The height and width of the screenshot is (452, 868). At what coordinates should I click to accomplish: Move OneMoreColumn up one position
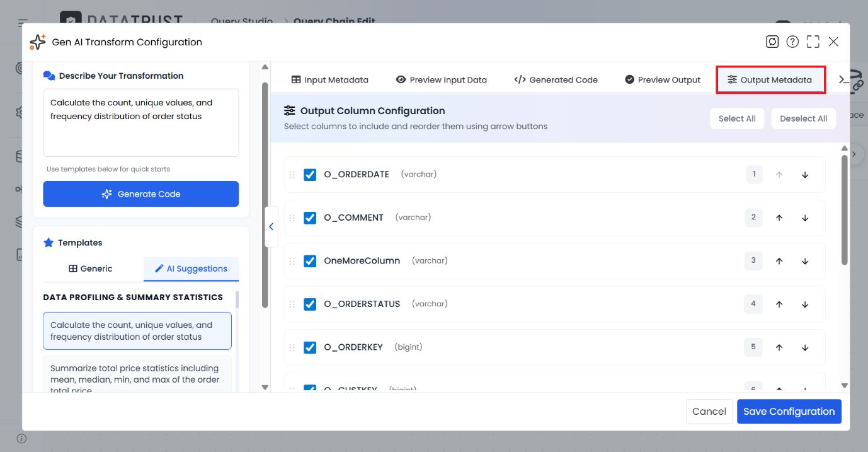tap(779, 261)
